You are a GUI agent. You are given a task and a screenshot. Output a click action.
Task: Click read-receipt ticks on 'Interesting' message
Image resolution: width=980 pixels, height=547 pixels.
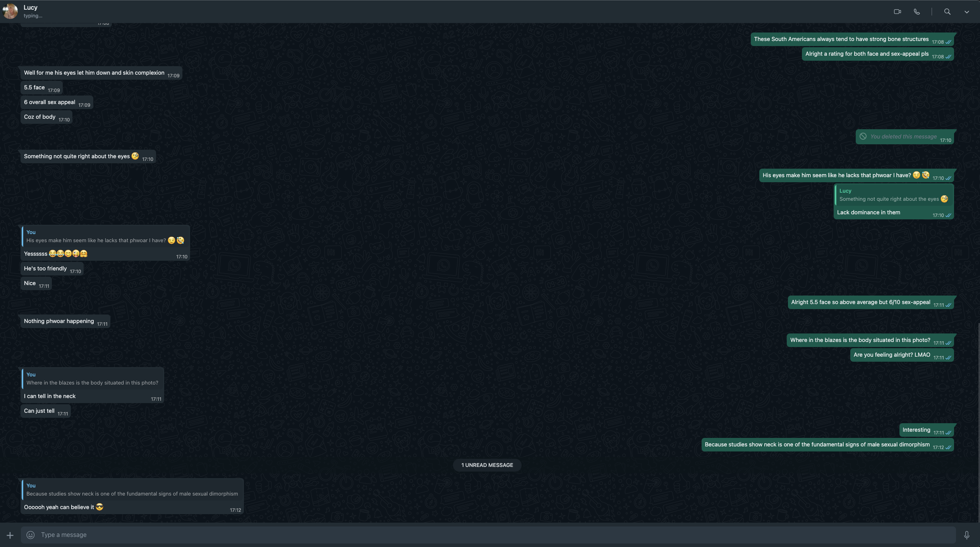pos(948,433)
